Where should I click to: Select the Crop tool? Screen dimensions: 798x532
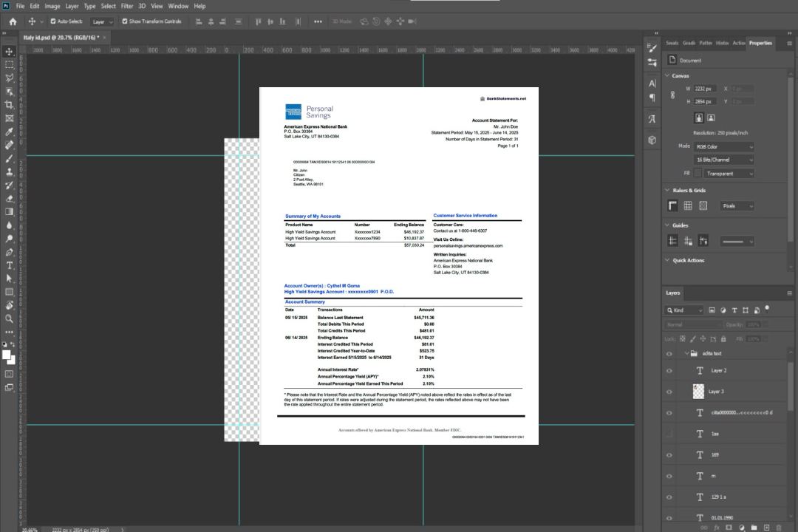pyautogui.click(x=9, y=105)
